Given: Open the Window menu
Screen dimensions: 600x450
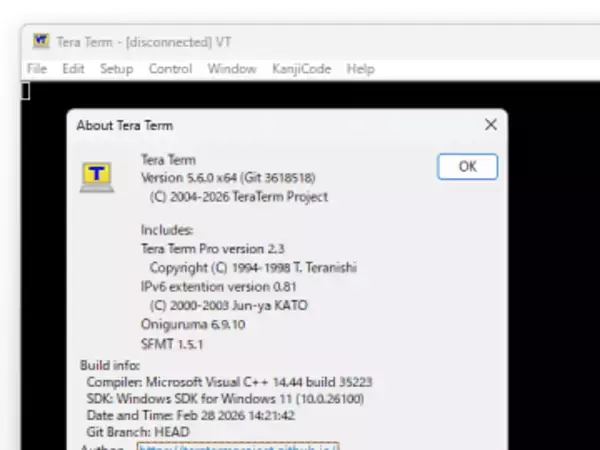Looking at the screenshot, I should pos(232,69).
